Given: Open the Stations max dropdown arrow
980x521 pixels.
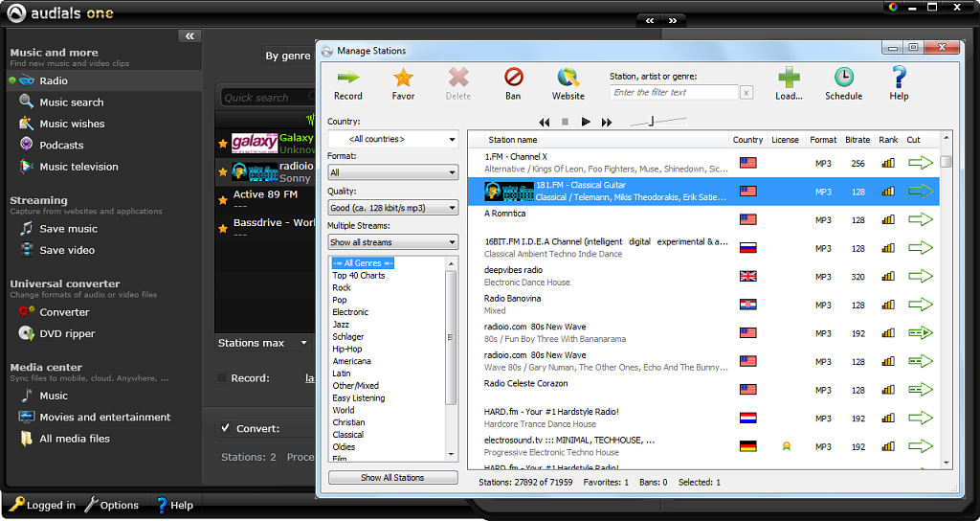Looking at the screenshot, I should coord(303,343).
